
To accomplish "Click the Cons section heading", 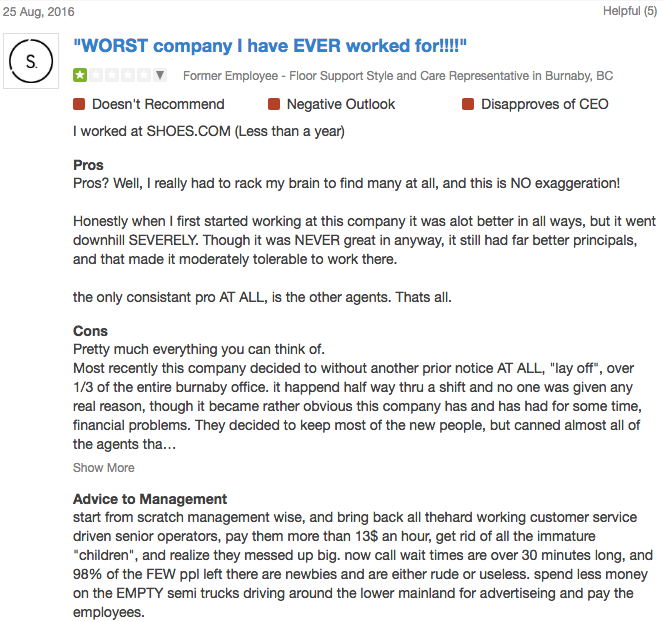I will tap(90, 331).
